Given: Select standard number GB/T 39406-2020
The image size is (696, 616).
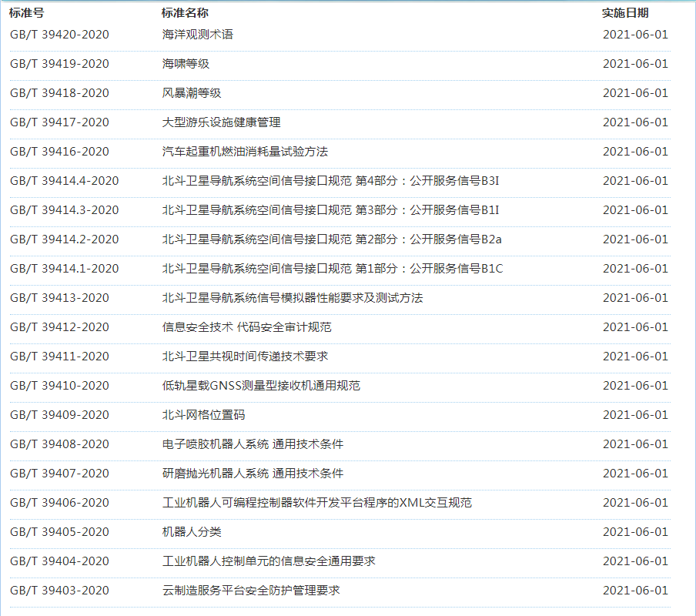Looking at the screenshot, I should 59,504.
